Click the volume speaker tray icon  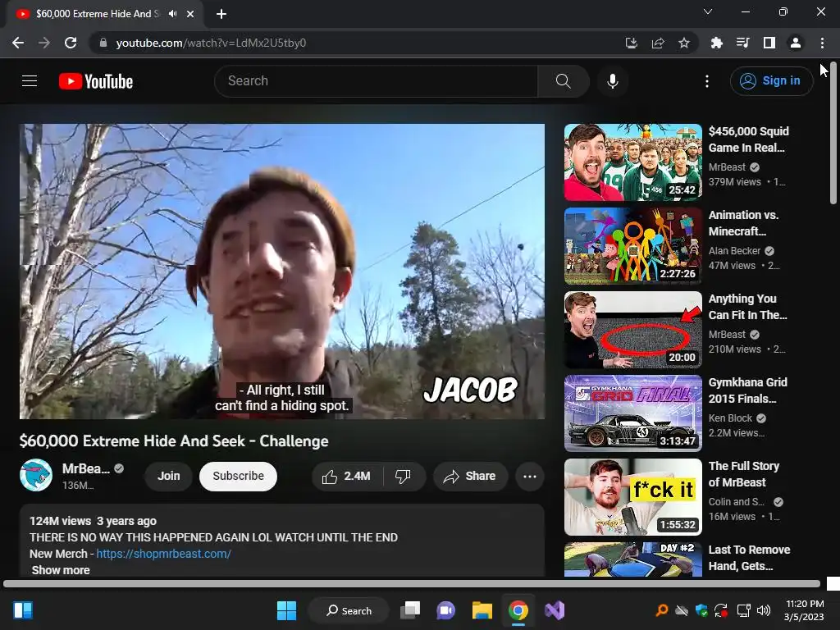(x=764, y=610)
